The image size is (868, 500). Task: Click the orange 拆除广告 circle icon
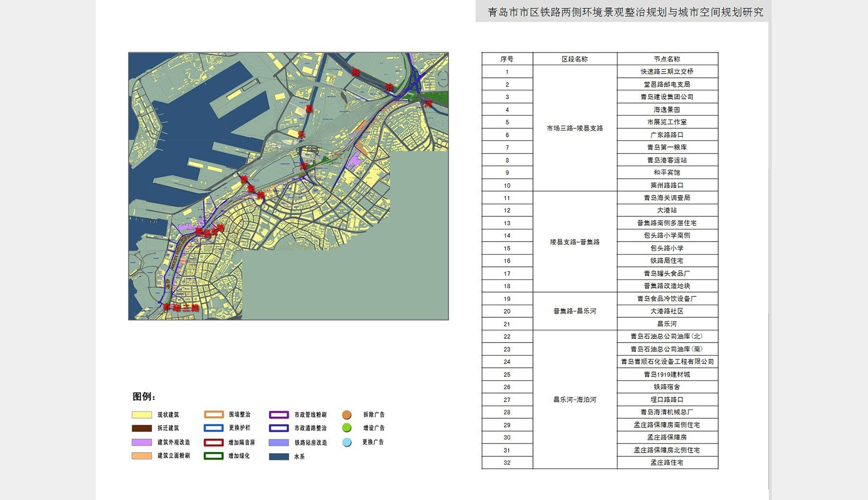click(x=347, y=415)
